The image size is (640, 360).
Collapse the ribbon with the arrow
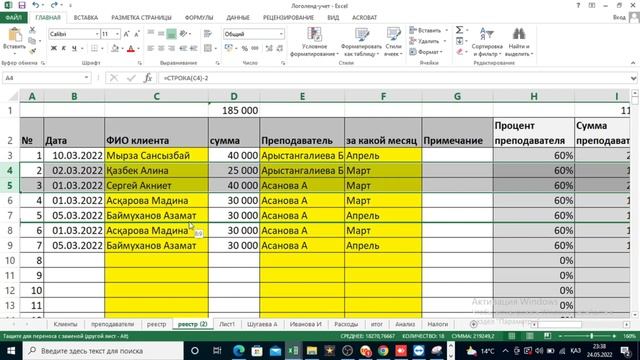pos(633,63)
